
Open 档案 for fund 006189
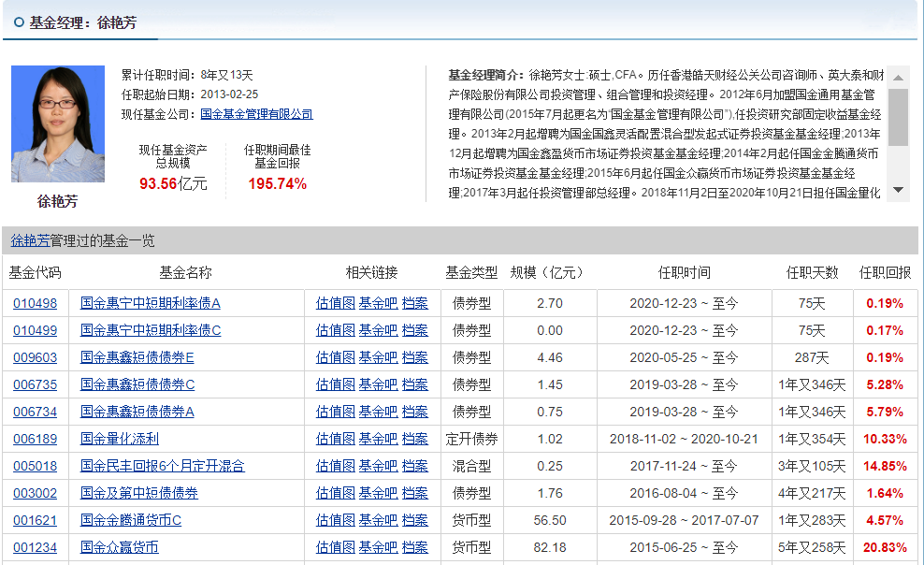(x=415, y=439)
